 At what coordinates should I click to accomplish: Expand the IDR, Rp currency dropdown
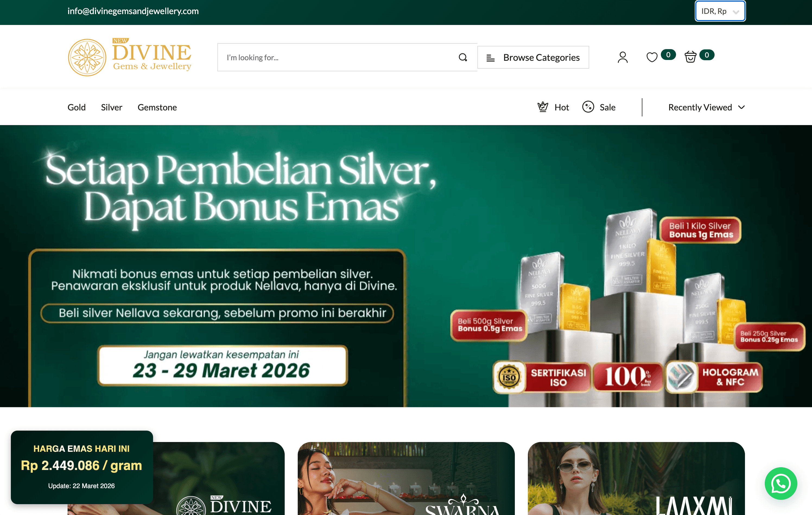720,11
